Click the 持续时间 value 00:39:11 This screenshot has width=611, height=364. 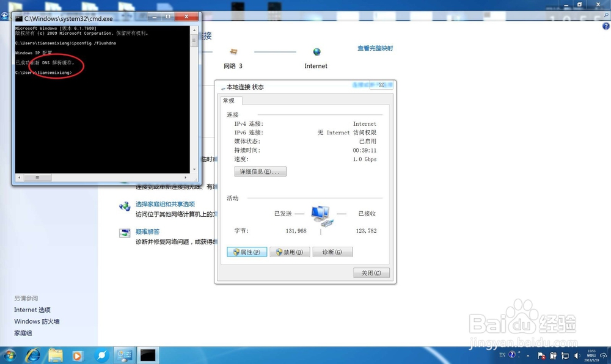(x=364, y=150)
